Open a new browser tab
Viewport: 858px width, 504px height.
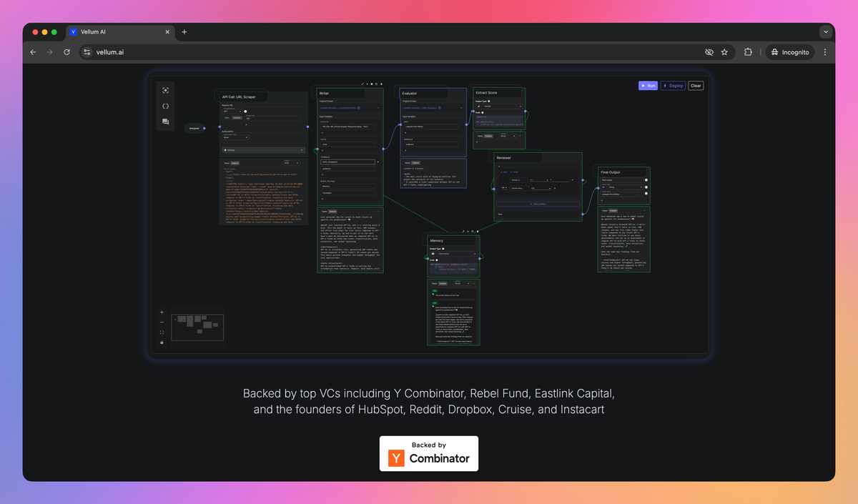click(x=184, y=32)
